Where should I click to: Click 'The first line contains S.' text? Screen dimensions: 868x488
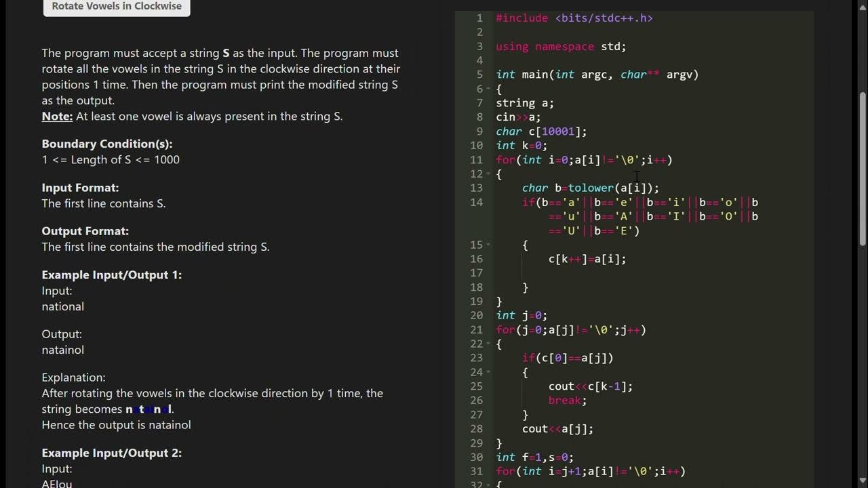(x=104, y=203)
